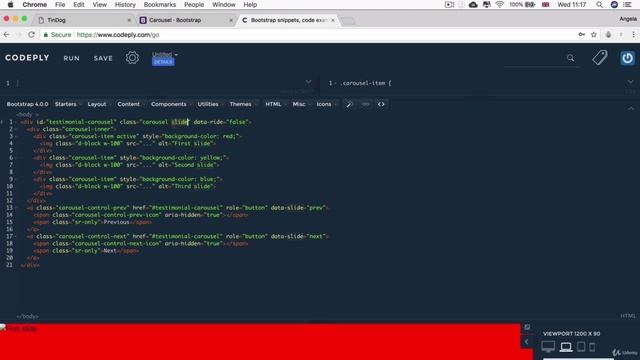Image resolution: width=640 pixels, height=360 pixels.
Task: Open new tab button in Chrome
Action: coord(348,20)
